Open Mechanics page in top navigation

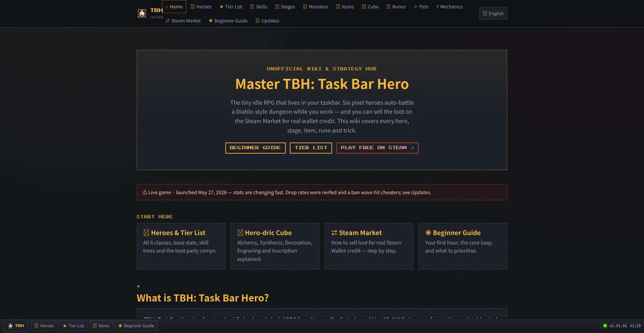click(449, 7)
